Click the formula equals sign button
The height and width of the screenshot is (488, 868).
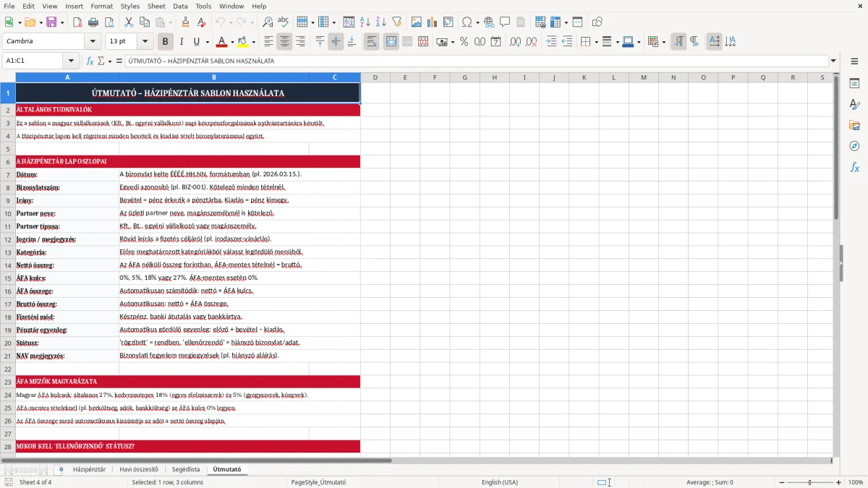click(x=119, y=61)
